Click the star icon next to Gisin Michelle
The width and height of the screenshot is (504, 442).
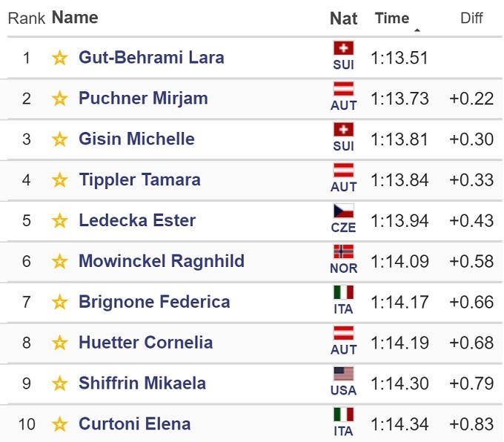60,139
